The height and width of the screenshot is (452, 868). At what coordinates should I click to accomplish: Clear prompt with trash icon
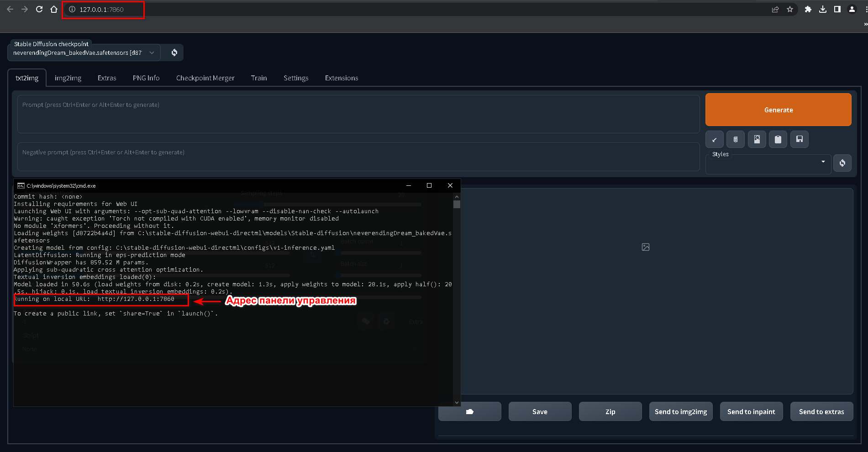(x=736, y=139)
